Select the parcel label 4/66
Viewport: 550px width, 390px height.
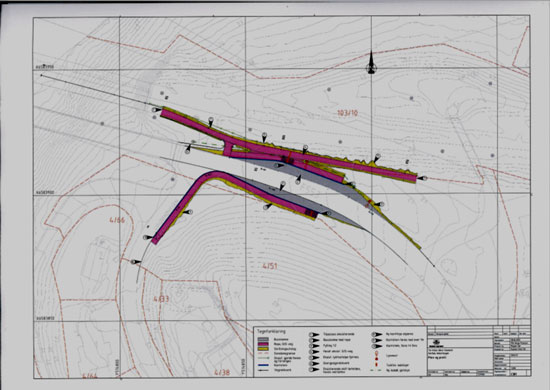coord(117,220)
